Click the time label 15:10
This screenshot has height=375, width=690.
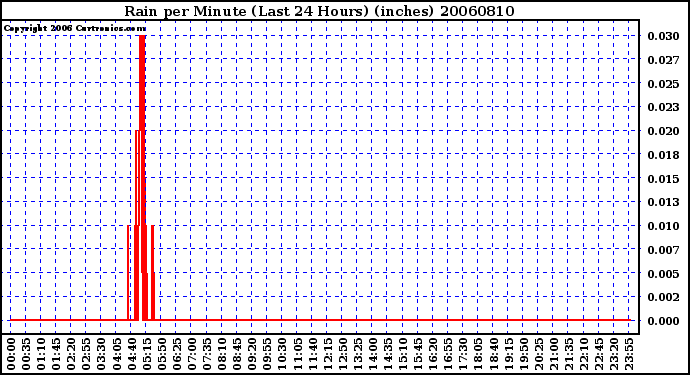click(x=402, y=354)
